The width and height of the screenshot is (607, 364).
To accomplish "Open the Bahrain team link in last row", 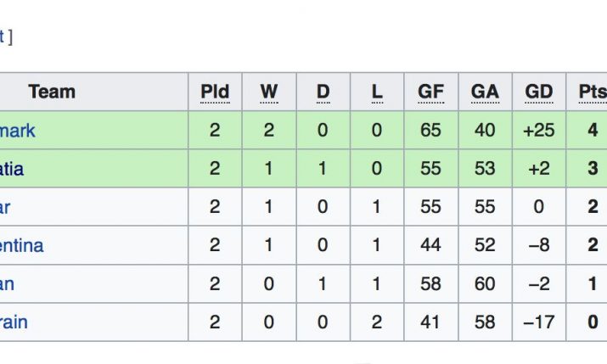I will pyautogui.click(x=14, y=322).
